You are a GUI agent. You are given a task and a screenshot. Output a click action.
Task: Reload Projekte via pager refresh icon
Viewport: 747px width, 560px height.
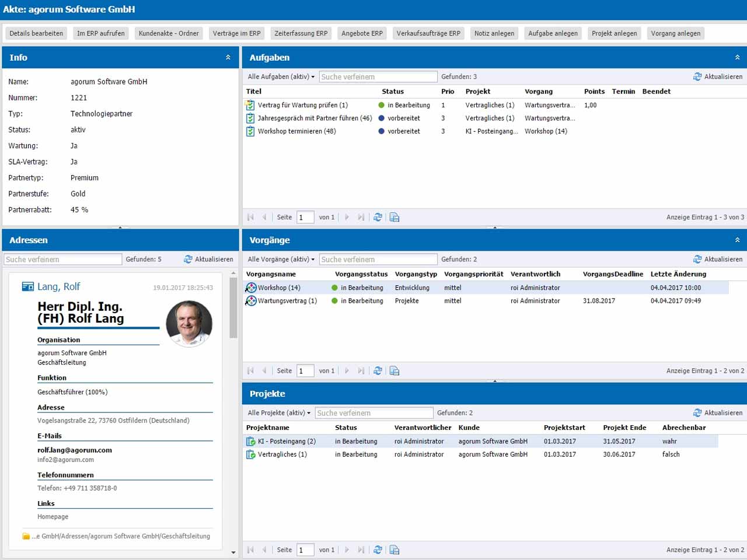pyautogui.click(x=378, y=549)
